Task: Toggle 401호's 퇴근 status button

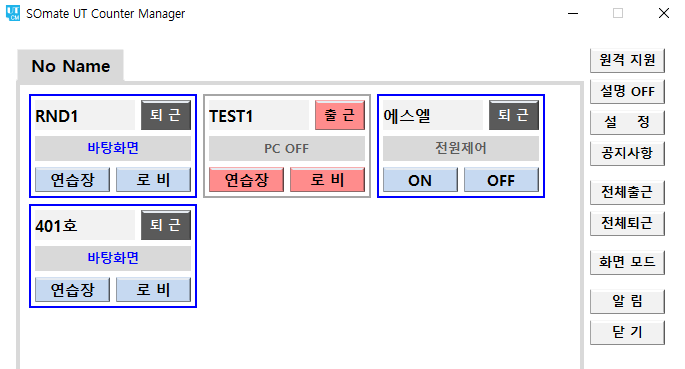Action: 166,225
